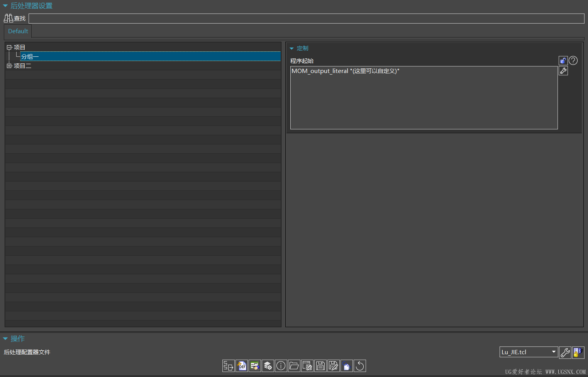588x377 pixels.
Task: Click the edit window icon with pencil
Action: click(x=307, y=366)
